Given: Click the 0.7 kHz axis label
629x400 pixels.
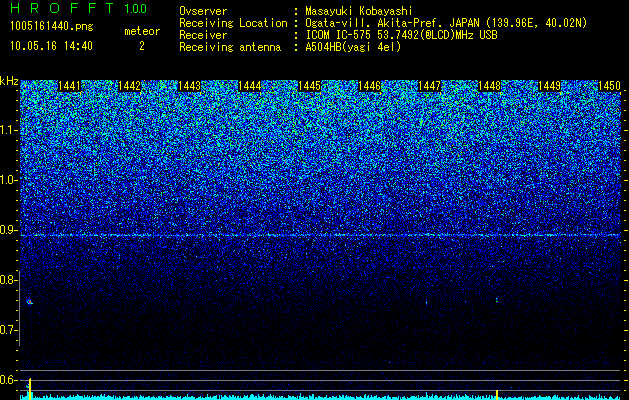Looking at the screenshot, I should [x=8, y=330].
